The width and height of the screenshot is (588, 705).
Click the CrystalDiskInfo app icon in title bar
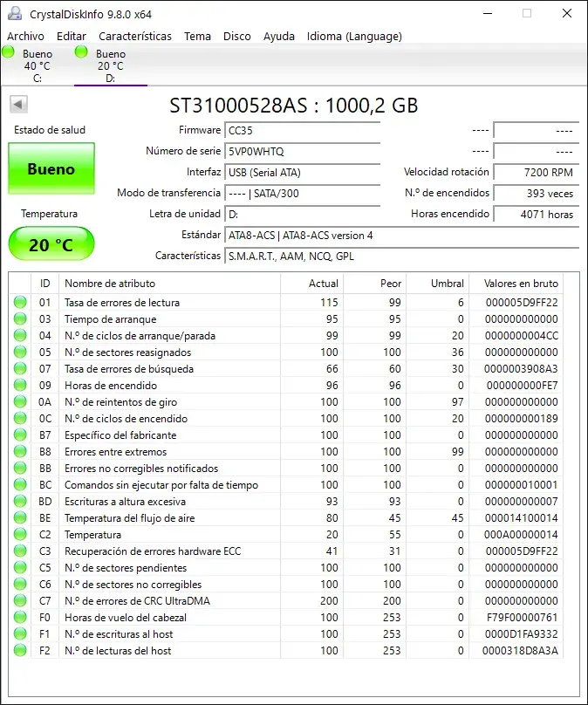pyautogui.click(x=14, y=13)
